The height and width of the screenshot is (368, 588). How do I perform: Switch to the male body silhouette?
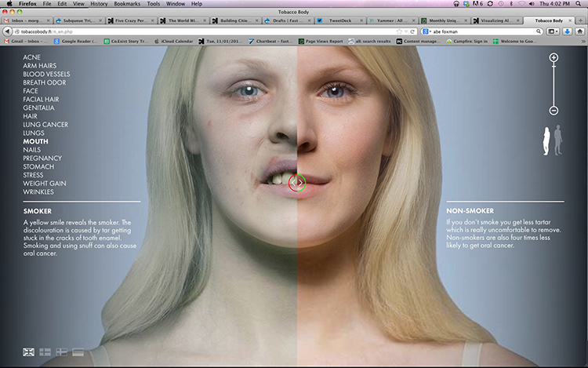coord(558,139)
